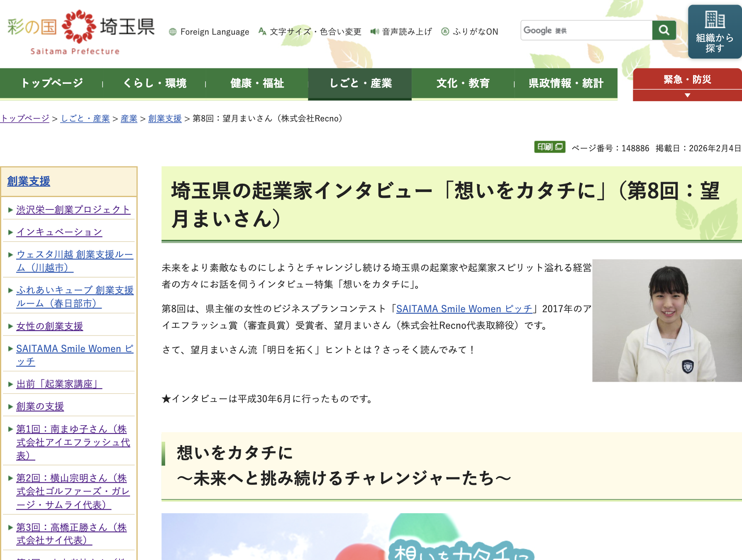Click SAITAMA Smile Women ピッチ link in the article
The width and height of the screenshot is (742, 560).
(x=464, y=309)
